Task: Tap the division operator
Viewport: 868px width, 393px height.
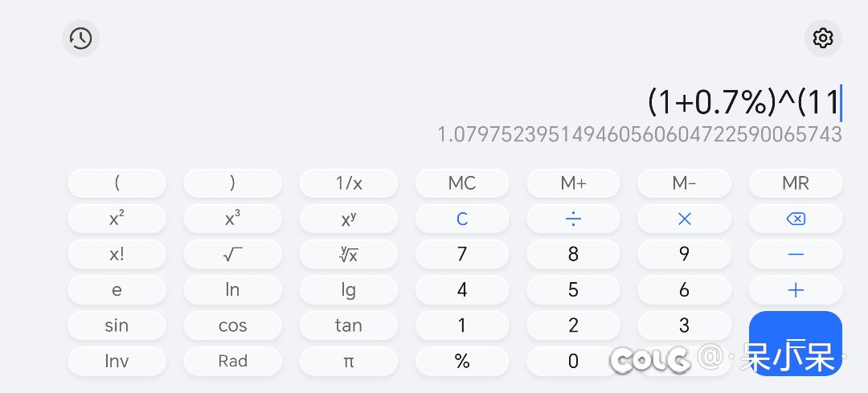Action: pos(573,219)
